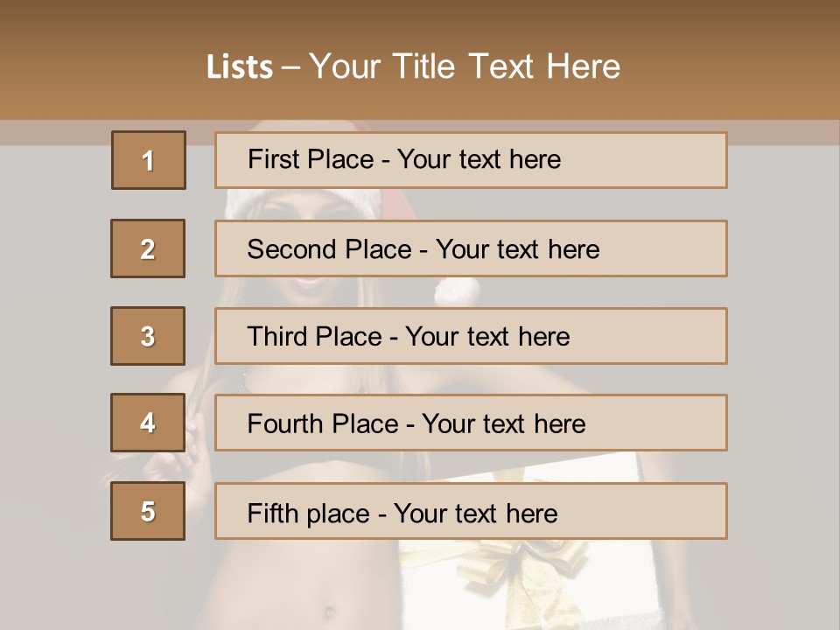Select the 'Your Title Text Here' heading

[x=465, y=66]
